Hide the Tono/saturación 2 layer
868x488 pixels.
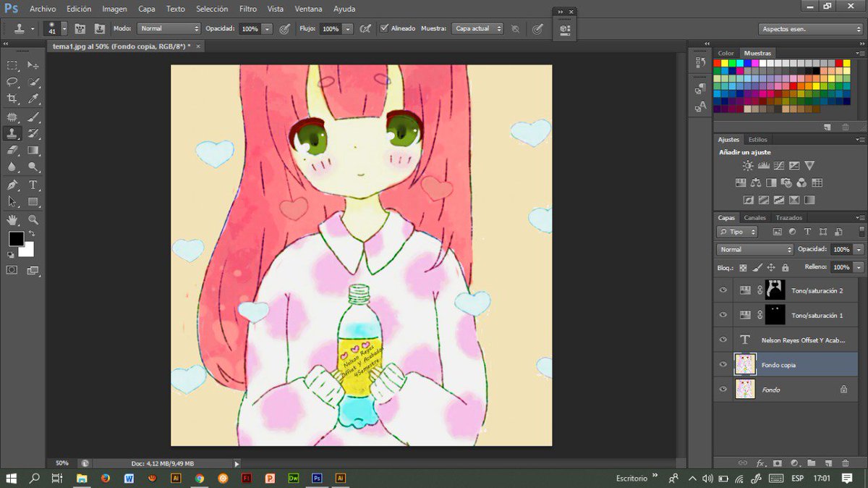pos(723,290)
